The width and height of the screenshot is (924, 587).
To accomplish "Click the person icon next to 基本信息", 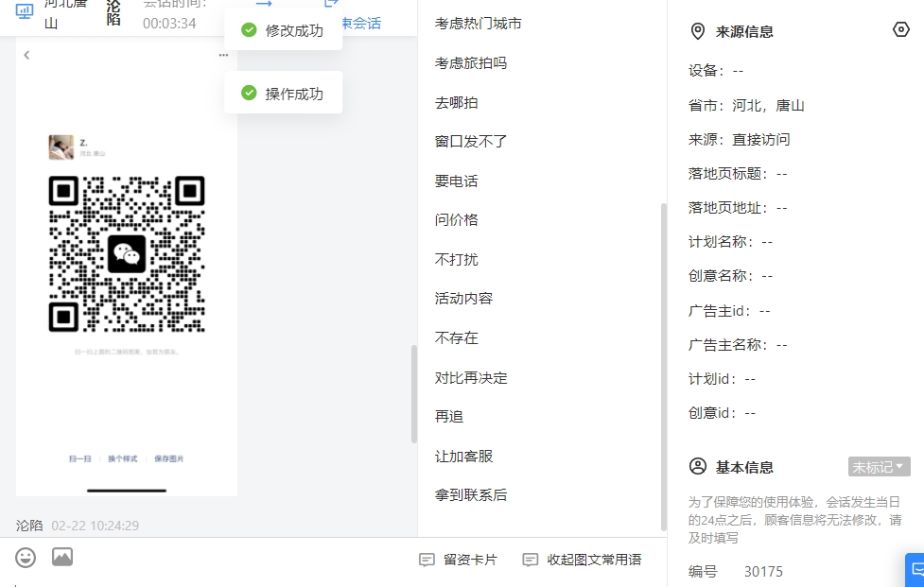I will (698, 466).
